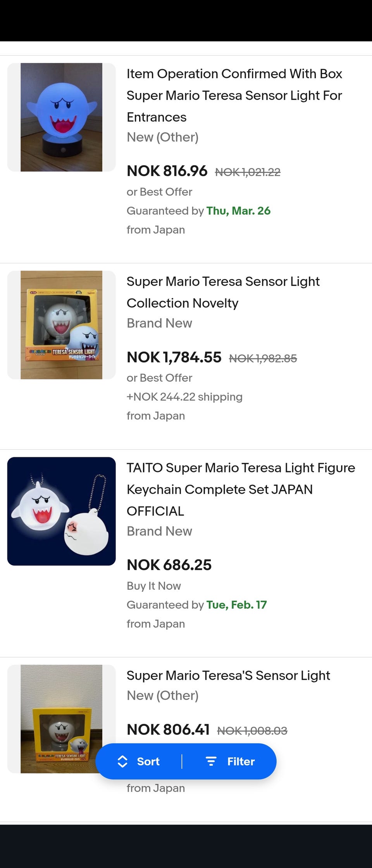Open boxed Teresa Sensor Light thumbnail
The width and height of the screenshot is (372, 868).
point(61,325)
